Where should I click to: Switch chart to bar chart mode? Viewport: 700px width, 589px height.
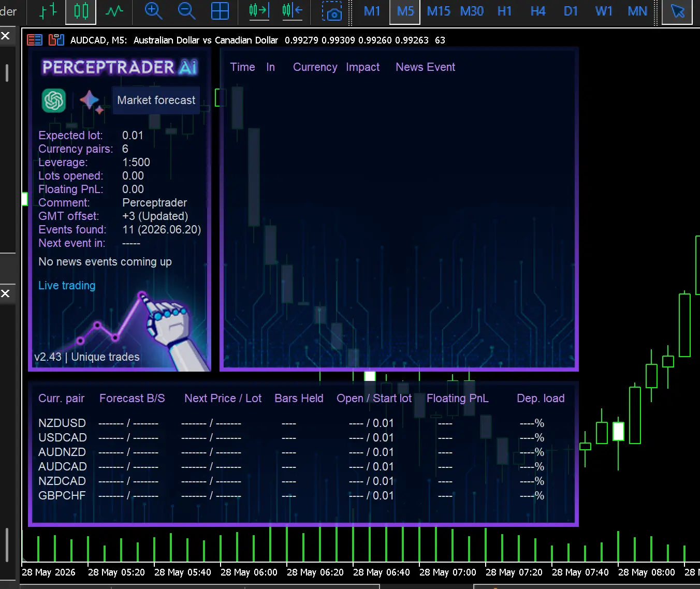pos(48,11)
